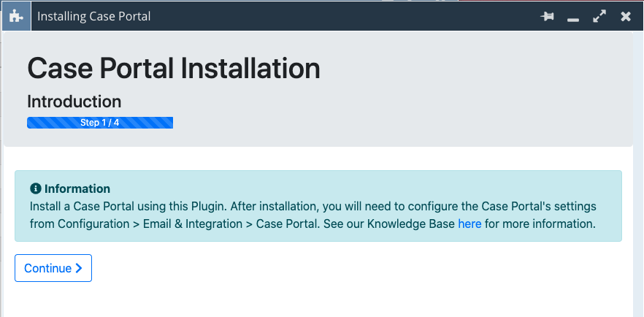644x317 pixels.
Task: Close the Installing Case Portal window
Action: [626, 16]
